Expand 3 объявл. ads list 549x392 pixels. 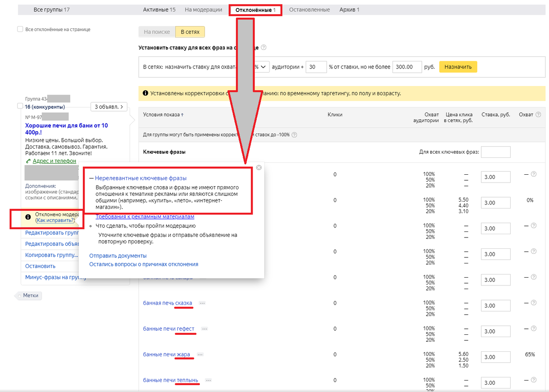click(x=109, y=107)
